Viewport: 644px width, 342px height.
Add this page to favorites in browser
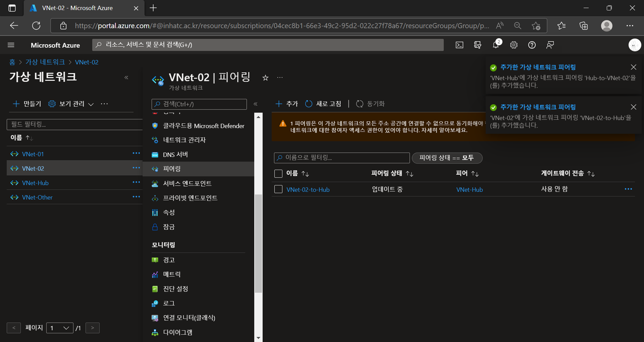click(536, 26)
